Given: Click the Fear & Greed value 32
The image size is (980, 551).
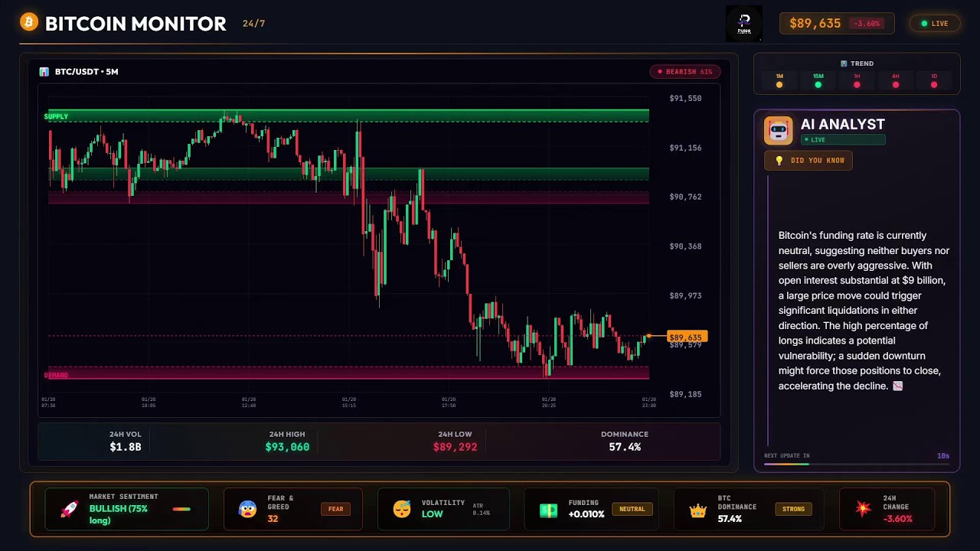Looking at the screenshot, I should click(273, 519).
